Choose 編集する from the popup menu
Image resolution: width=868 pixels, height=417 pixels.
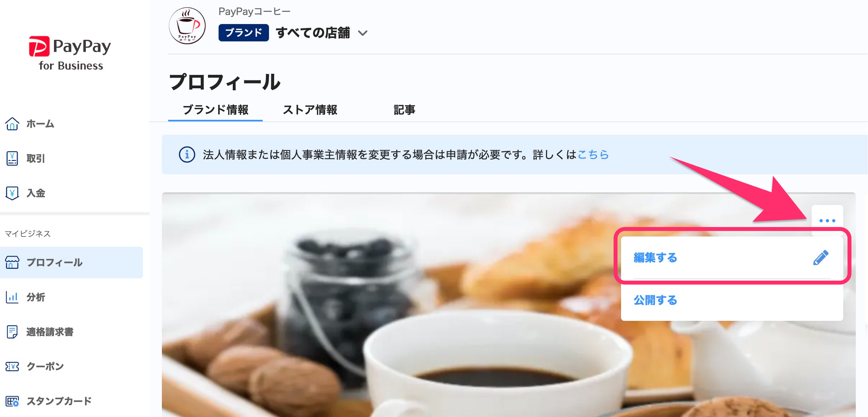coord(732,258)
